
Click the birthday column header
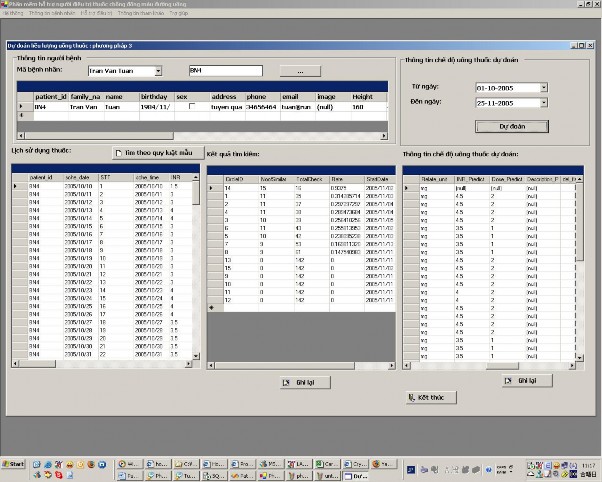click(x=153, y=96)
